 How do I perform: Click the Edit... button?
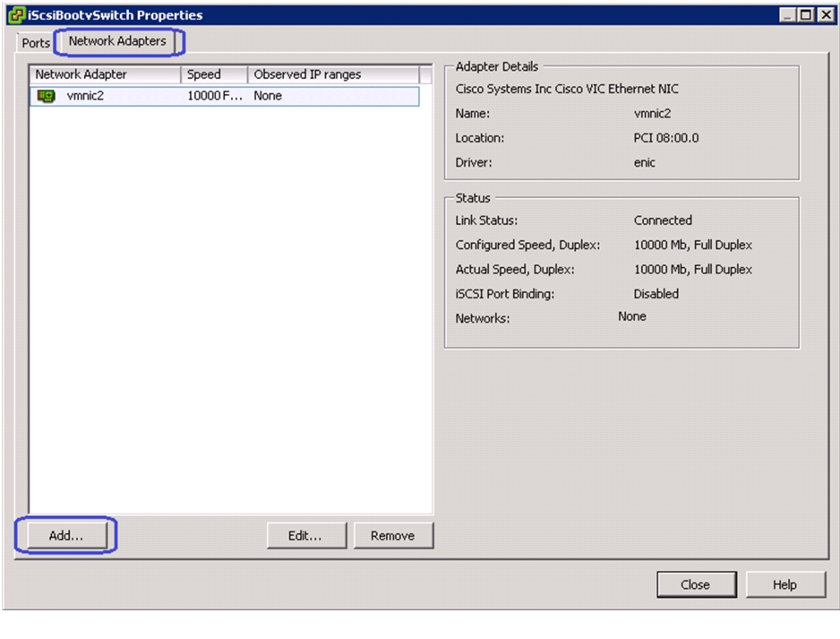(306, 536)
